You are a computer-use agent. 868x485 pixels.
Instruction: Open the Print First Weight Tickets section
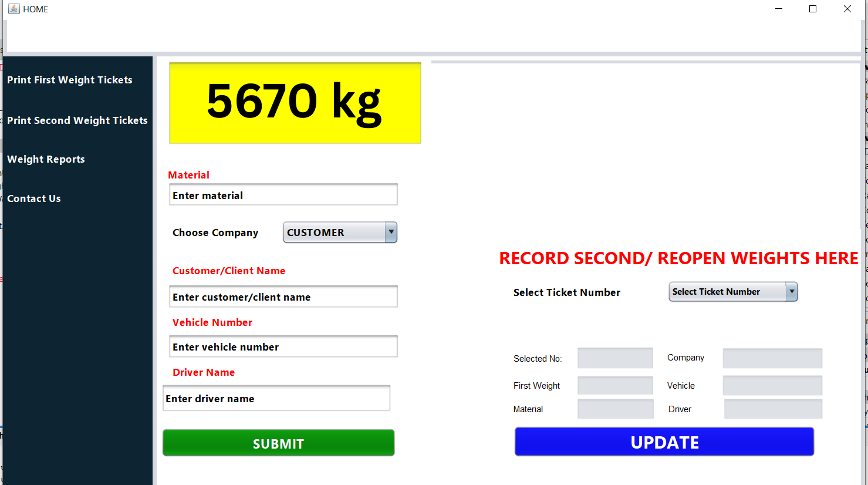tap(69, 80)
